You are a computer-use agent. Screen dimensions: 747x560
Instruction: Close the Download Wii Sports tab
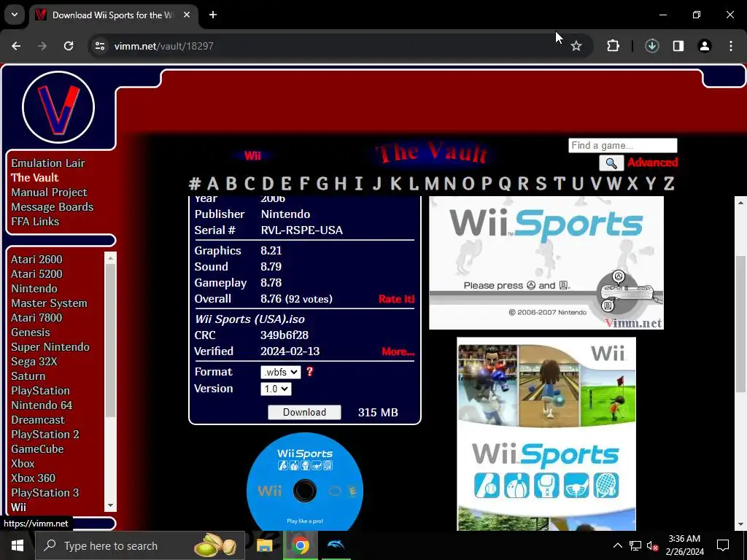(187, 15)
